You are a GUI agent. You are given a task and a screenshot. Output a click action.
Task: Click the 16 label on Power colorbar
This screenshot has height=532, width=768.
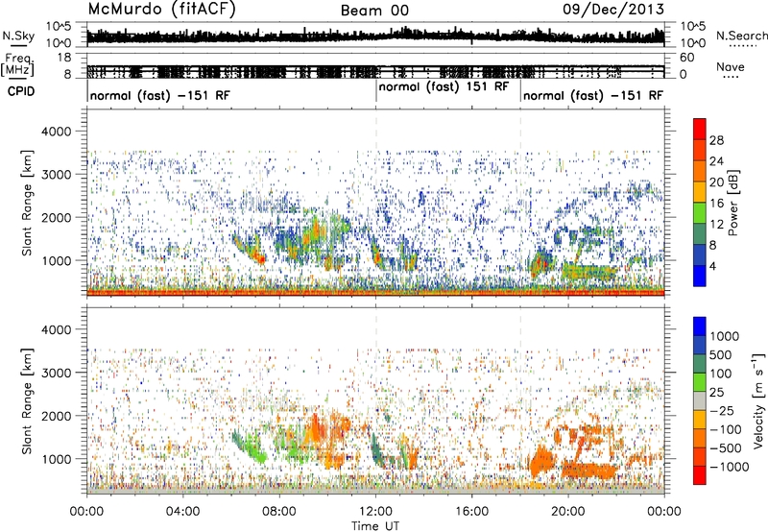pos(716,204)
